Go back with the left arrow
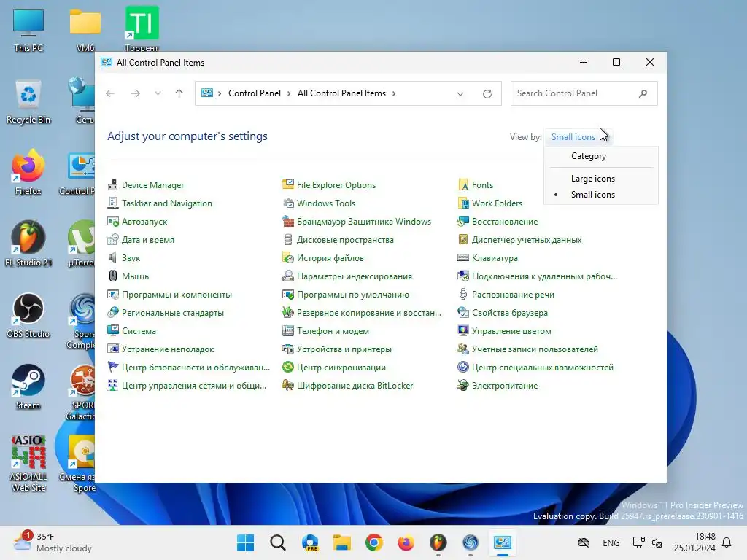Viewport: 747px width, 560px height. tap(110, 93)
